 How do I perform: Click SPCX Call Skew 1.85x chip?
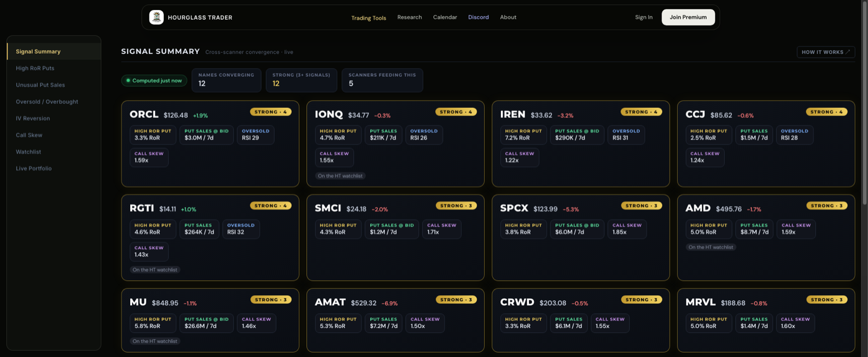(x=627, y=229)
